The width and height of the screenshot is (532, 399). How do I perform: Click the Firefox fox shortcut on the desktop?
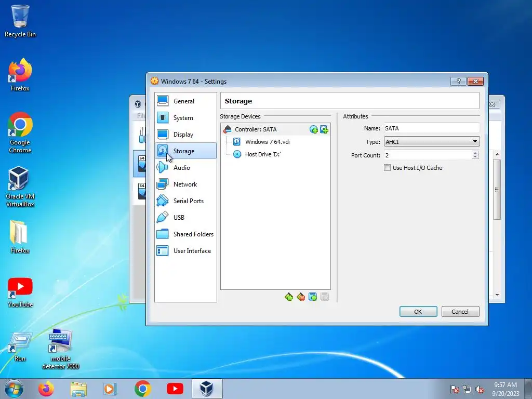click(x=20, y=75)
